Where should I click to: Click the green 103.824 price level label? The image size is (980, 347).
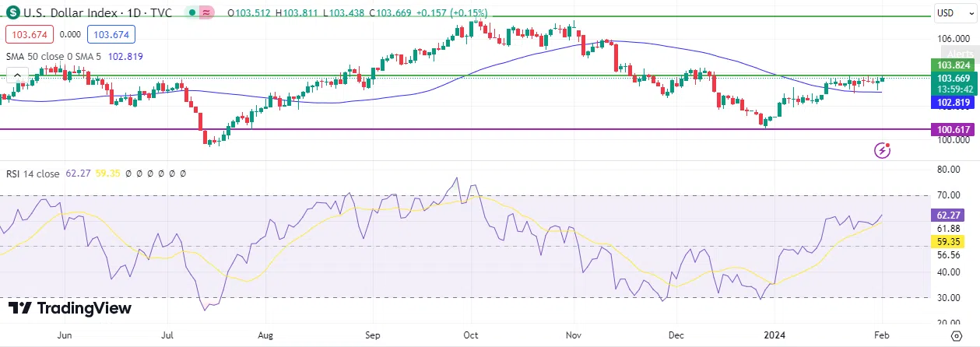954,65
